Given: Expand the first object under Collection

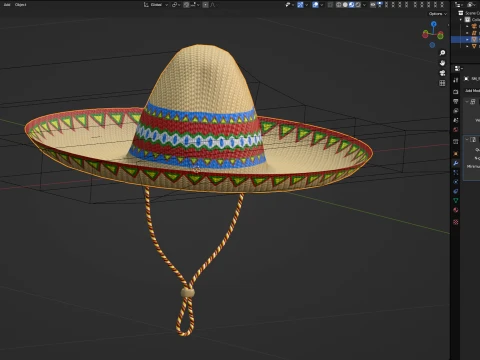Looking at the screenshot, I should pos(467,26).
